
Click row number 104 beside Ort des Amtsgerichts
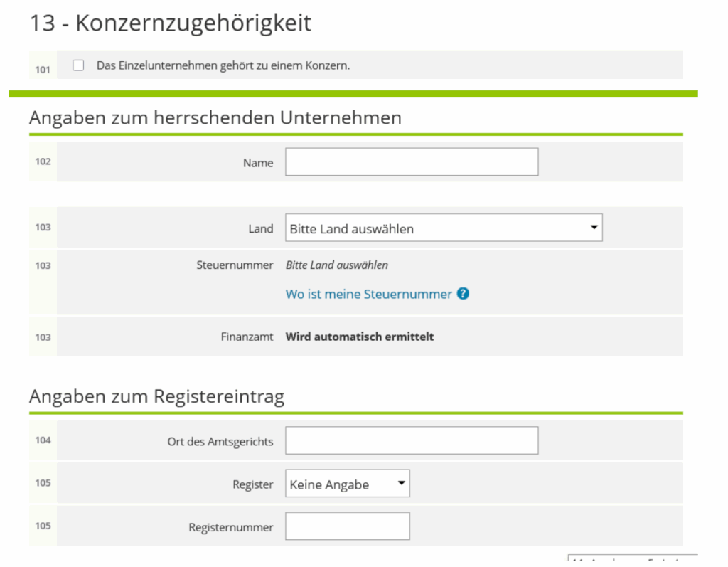coord(43,440)
